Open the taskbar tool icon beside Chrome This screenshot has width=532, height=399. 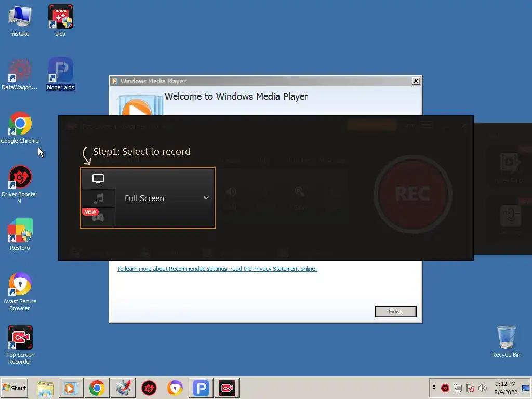[x=123, y=388]
